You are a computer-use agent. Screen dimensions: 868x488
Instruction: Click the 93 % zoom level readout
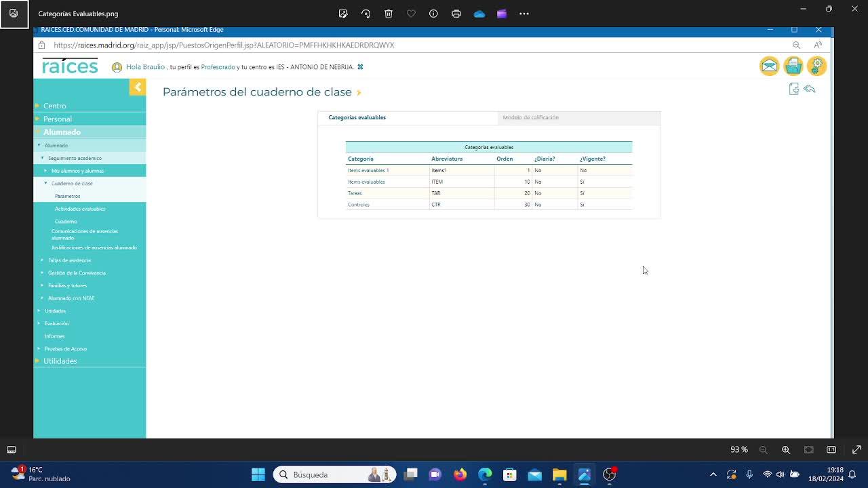pos(739,449)
